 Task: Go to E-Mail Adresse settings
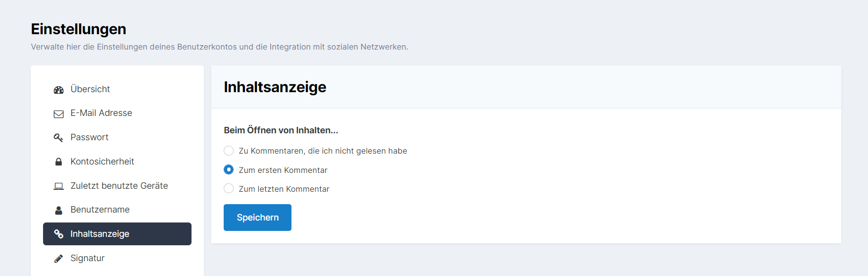pyautogui.click(x=101, y=113)
